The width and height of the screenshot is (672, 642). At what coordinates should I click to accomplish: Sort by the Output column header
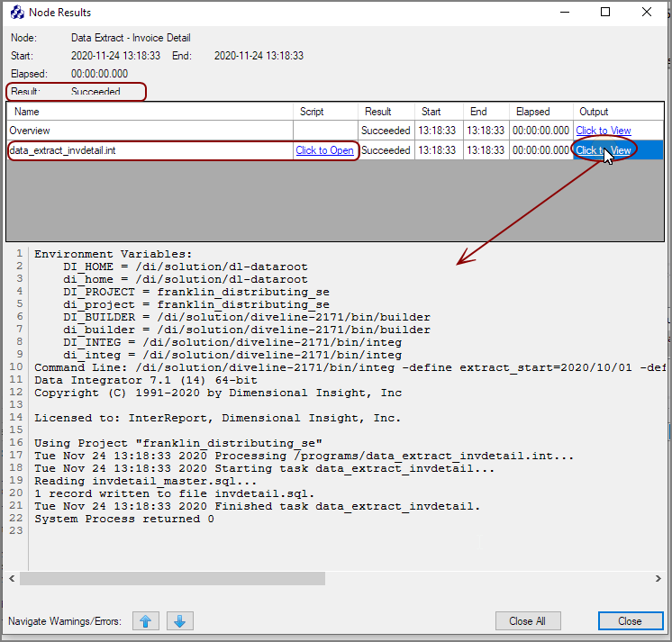pos(619,112)
